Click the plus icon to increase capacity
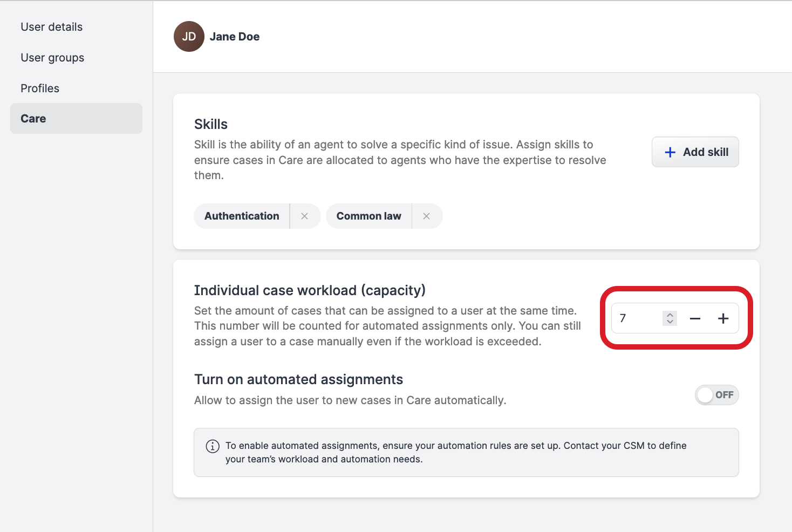This screenshot has width=792, height=532. click(723, 318)
